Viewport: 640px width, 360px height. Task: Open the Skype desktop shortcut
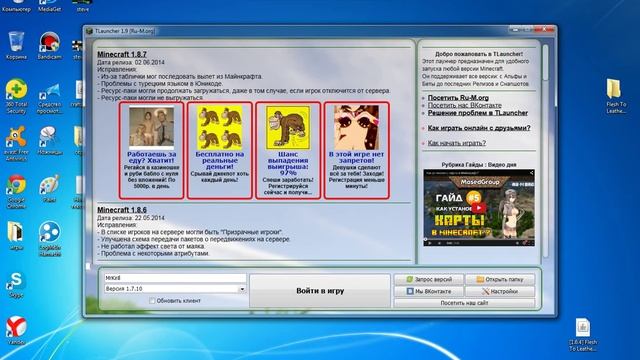tap(16, 284)
